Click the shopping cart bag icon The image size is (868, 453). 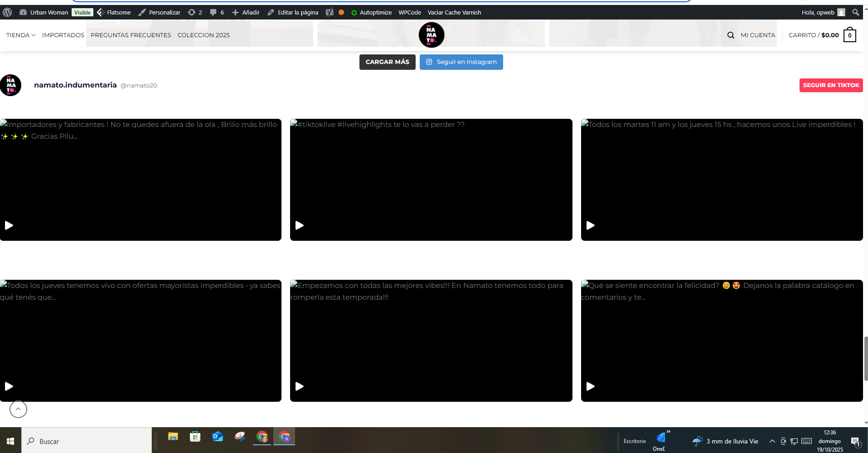tap(849, 35)
